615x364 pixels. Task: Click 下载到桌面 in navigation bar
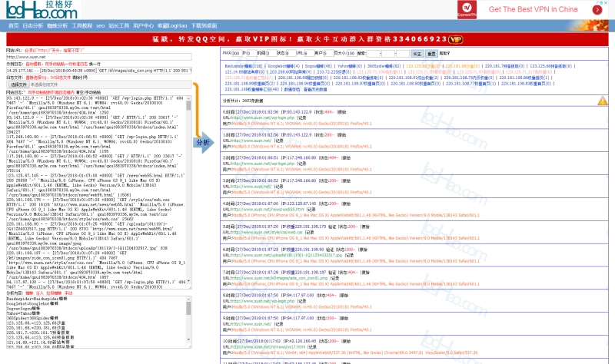(204, 26)
